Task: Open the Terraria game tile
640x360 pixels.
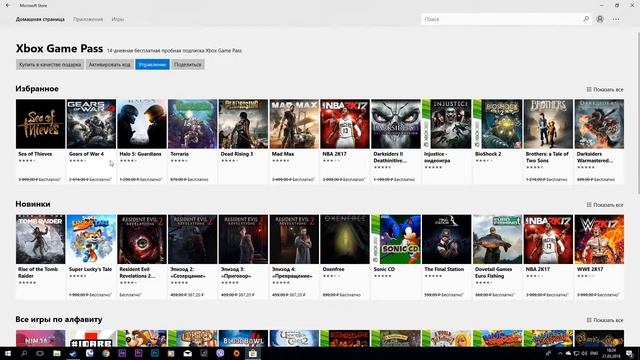Action: point(193,141)
